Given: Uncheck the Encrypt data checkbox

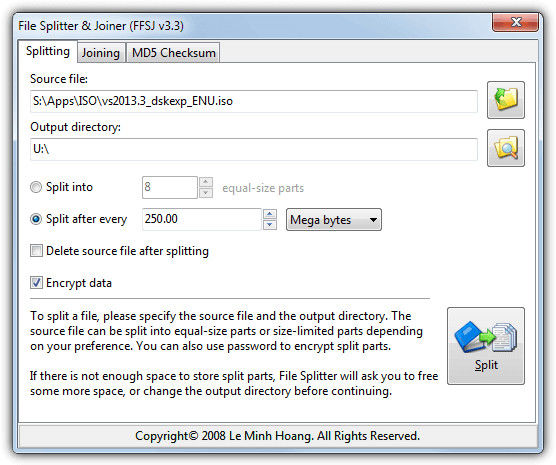Looking at the screenshot, I should click(x=36, y=283).
